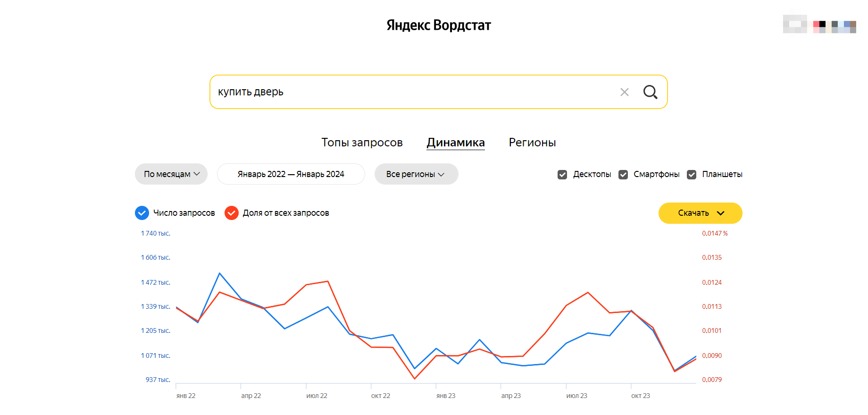The width and height of the screenshot is (868, 415).
Task: Click the '1 472 тыс.' axis value
Action: click(156, 282)
